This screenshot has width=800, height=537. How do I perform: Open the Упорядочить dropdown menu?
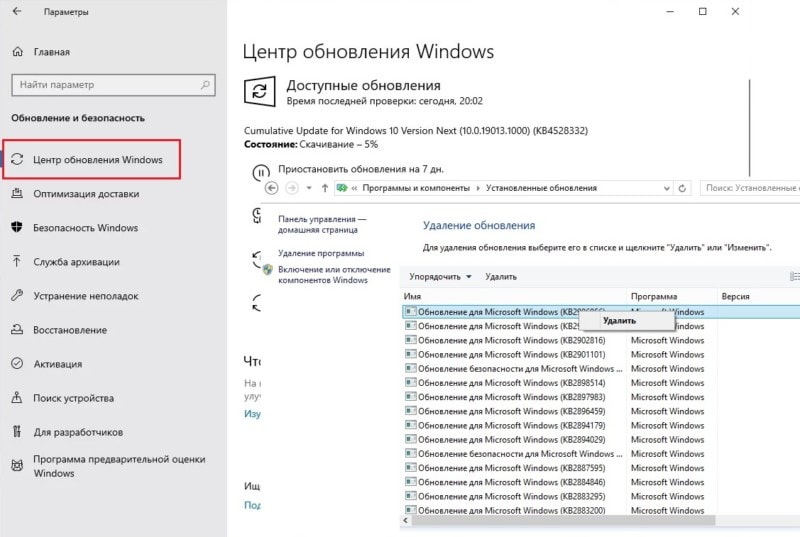(440, 276)
